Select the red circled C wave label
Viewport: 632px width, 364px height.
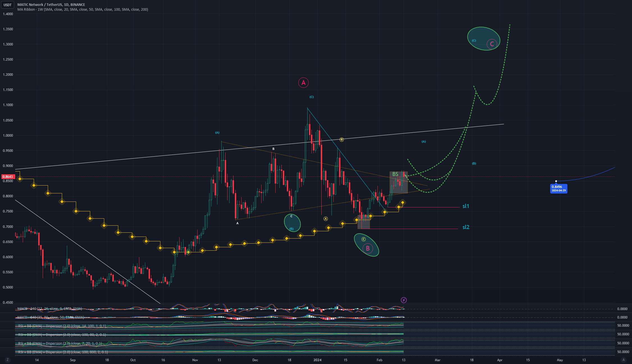pos(492,44)
